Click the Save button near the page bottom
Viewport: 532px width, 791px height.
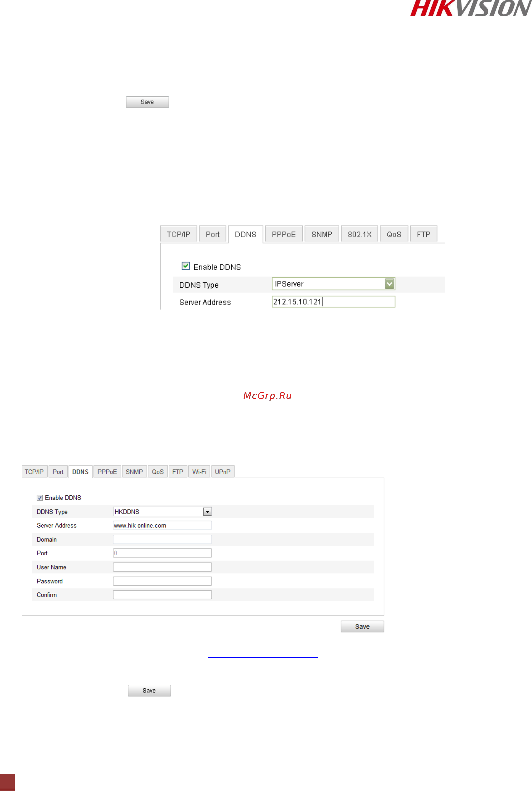[x=149, y=690]
